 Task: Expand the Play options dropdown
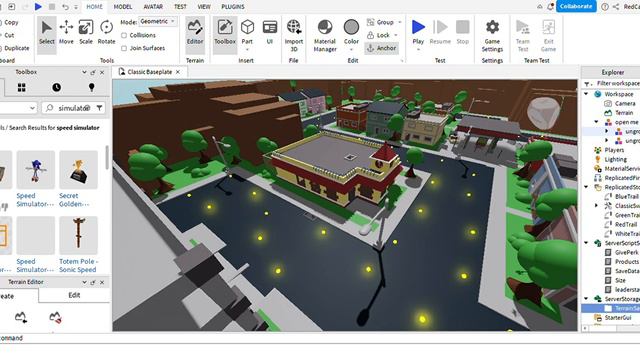click(418, 50)
